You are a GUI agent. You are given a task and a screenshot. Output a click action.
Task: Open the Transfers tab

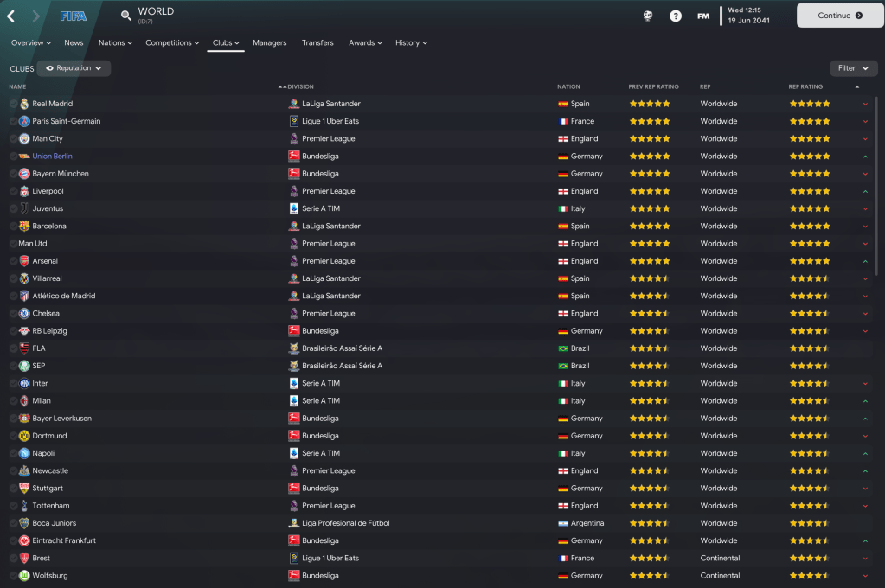tap(317, 42)
